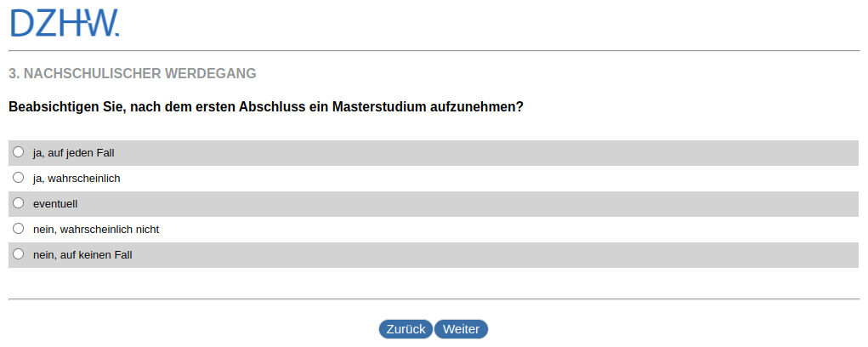Click the 'nein, auf keinen Fall' answer text

82,255
